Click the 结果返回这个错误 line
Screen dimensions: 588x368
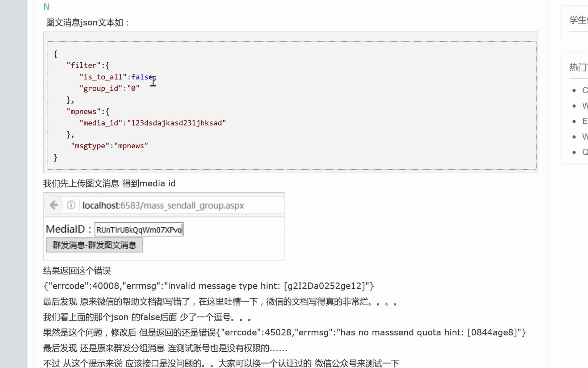tap(77, 271)
